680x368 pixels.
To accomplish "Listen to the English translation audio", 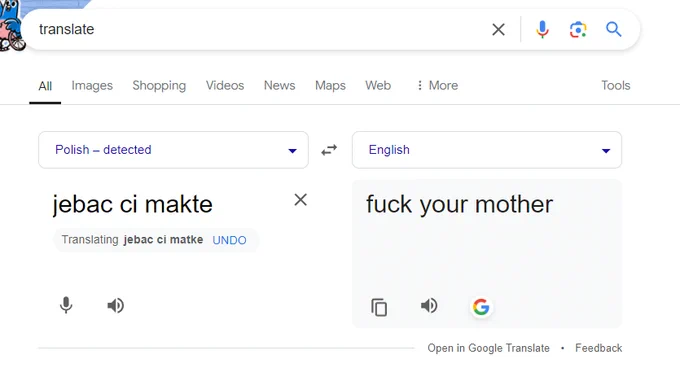I will [429, 306].
